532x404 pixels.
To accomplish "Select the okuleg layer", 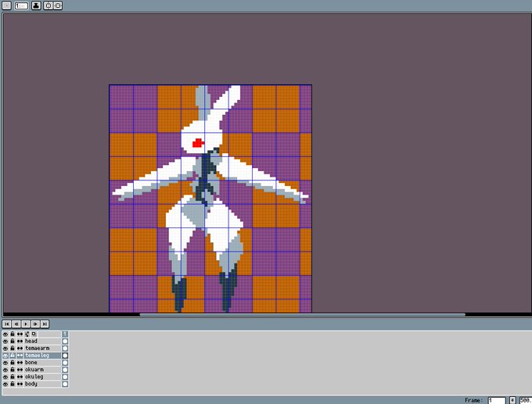I will pos(42,377).
